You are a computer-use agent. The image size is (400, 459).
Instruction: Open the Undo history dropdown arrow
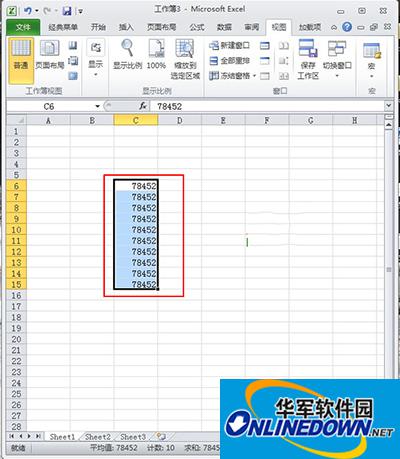(x=37, y=11)
